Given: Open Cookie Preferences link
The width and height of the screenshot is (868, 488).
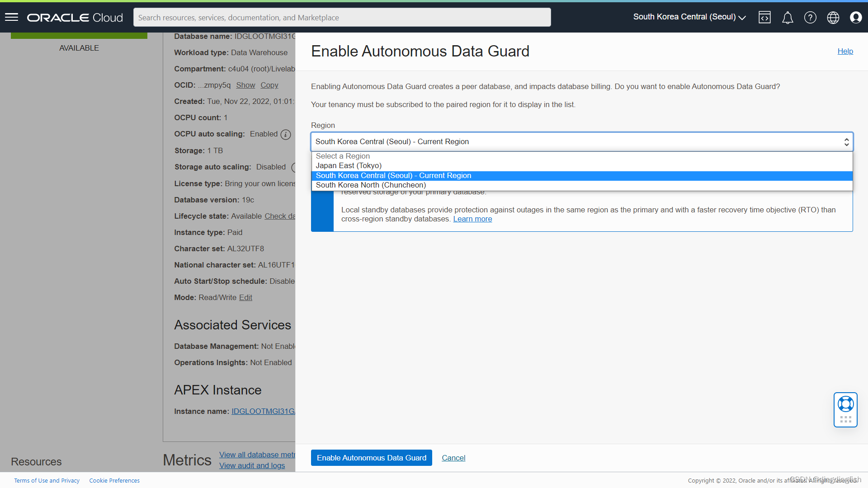Looking at the screenshot, I should [114, 481].
